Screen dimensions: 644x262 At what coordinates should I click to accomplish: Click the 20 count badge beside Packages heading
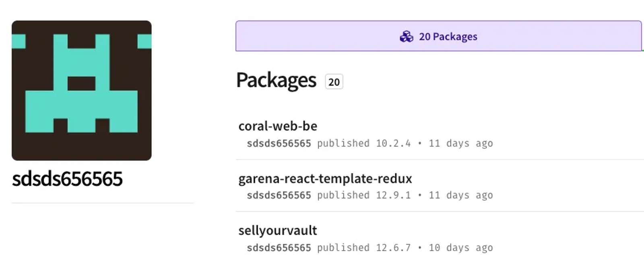[334, 82]
